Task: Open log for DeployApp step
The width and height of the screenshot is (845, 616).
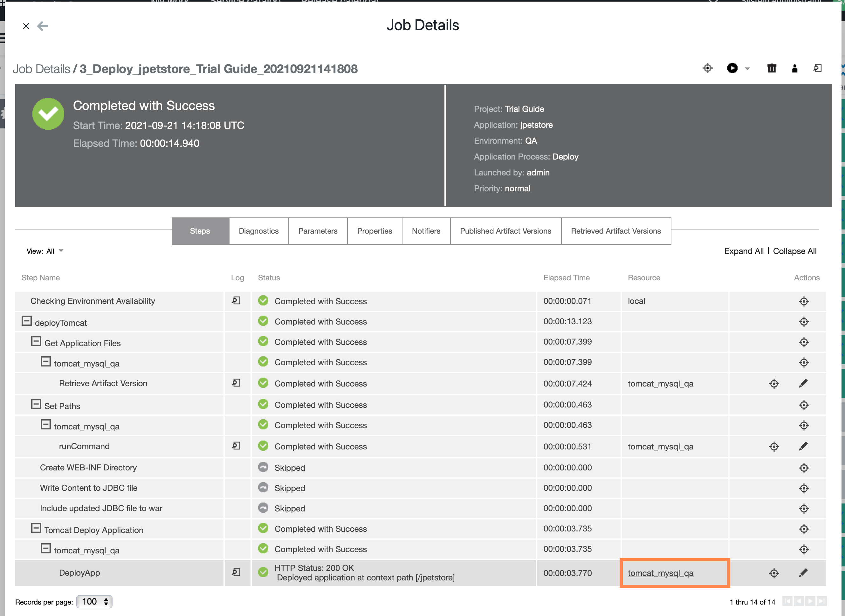Action: tap(236, 572)
